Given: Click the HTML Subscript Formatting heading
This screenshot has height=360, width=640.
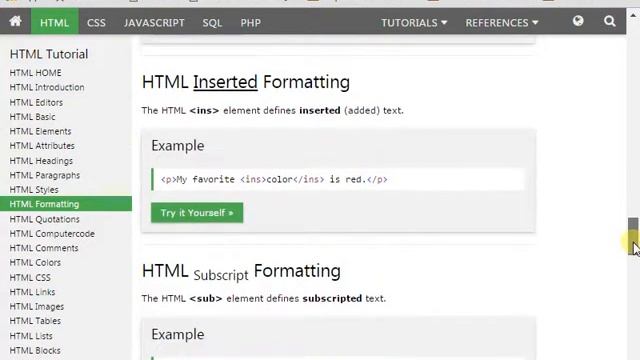Looking at the screenshot, I should (x=241, y=271).
